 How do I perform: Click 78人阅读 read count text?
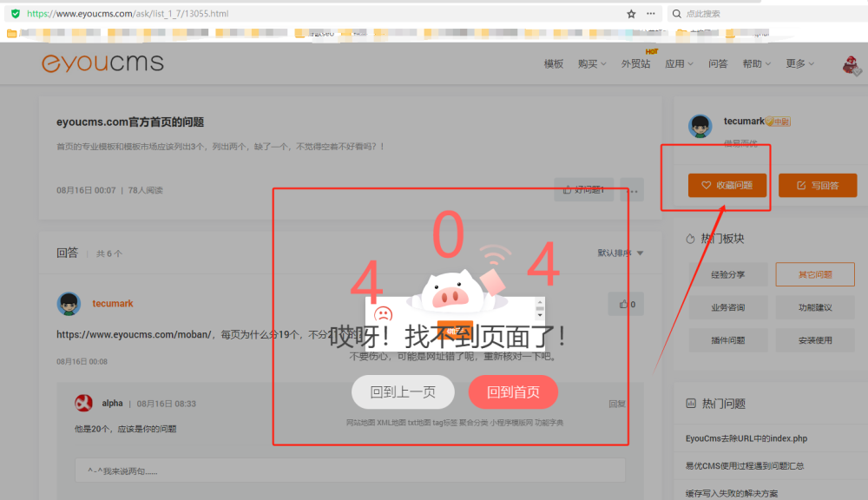pos(146,190)
